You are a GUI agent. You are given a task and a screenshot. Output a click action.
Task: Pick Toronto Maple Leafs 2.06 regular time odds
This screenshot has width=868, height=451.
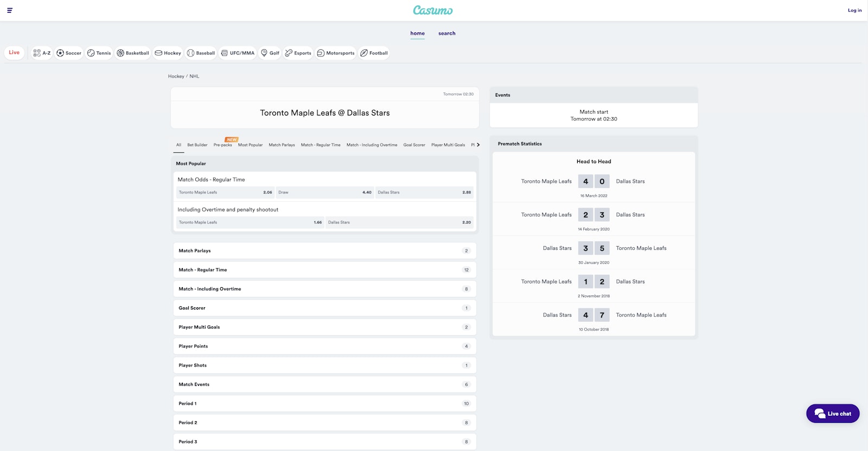pos(225,192)
